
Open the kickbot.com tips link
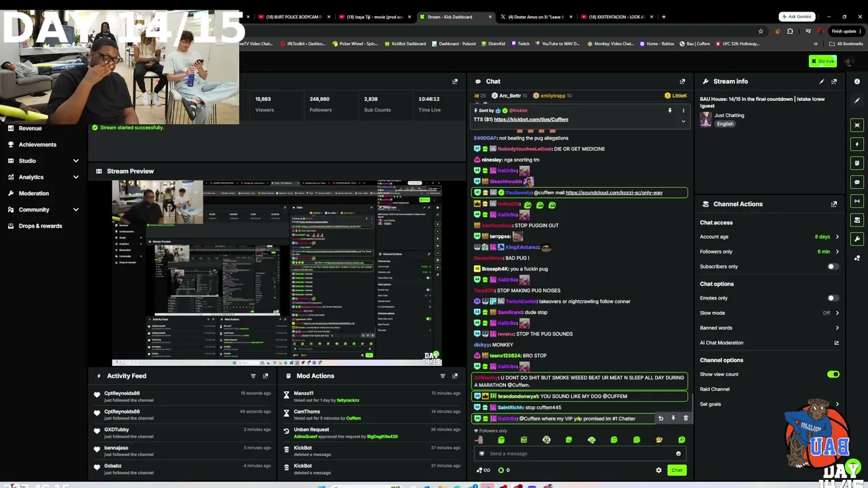531,119
